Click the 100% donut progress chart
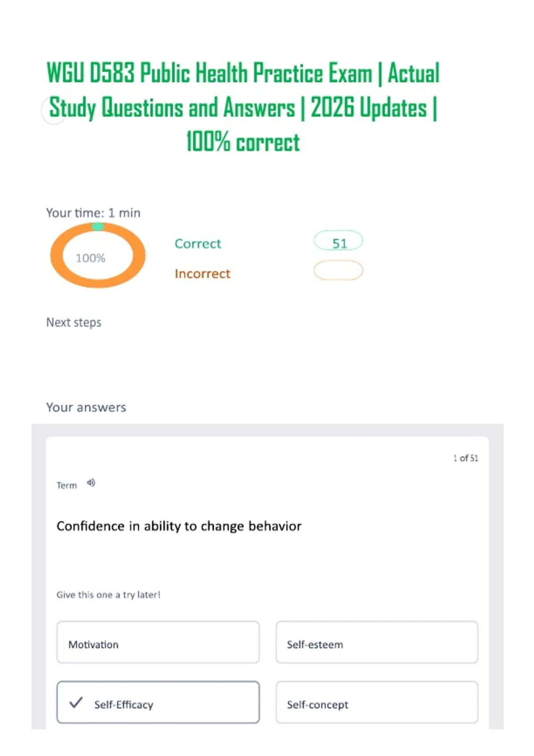534x756 pixels. (x=98, y=256)
